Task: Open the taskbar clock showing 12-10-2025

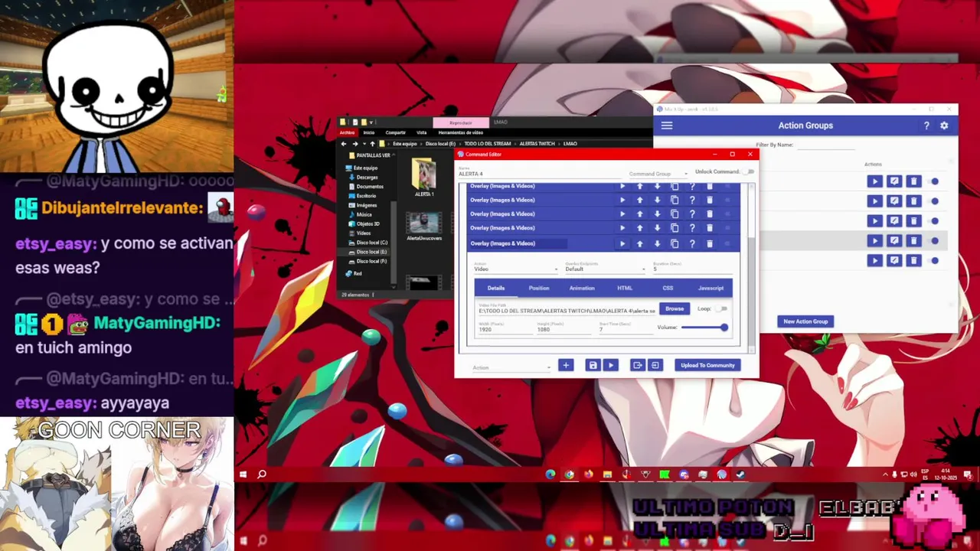Action: click(946, 474)
